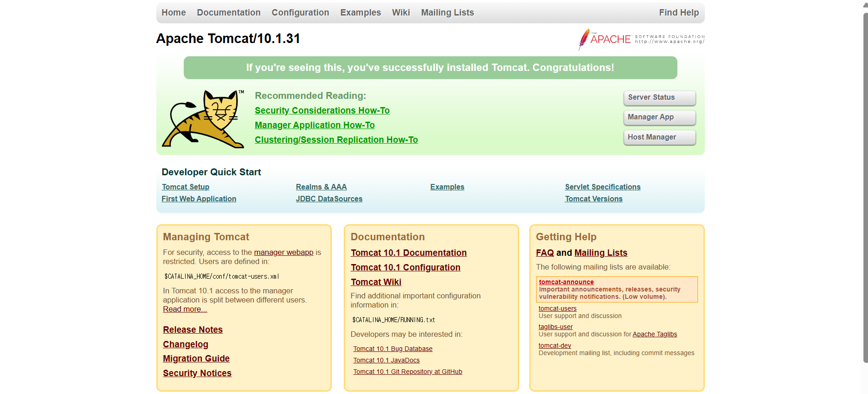Open the Apache Software Foundation logo link

(x=641, y=39)
